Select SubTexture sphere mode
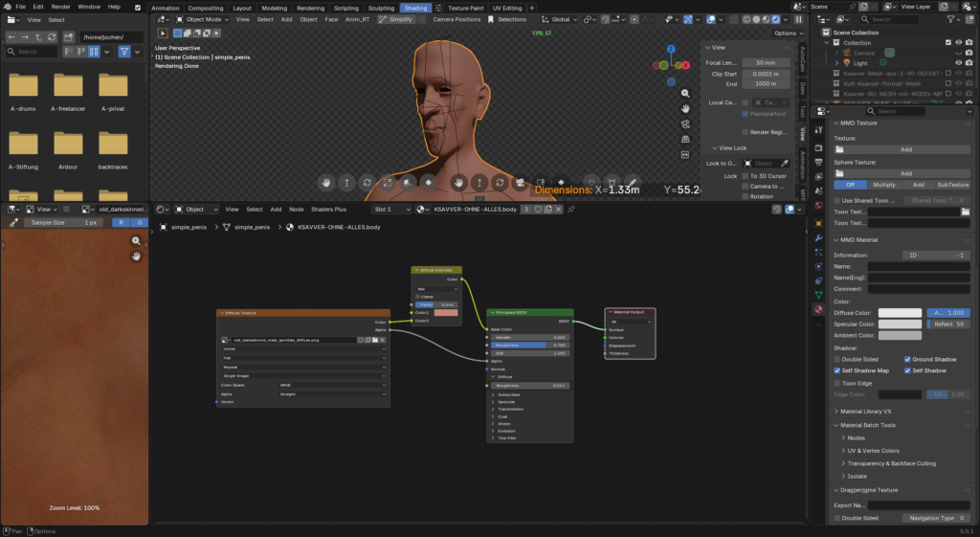This screenshot has height=537, width=980. click(x=952, y=185)
